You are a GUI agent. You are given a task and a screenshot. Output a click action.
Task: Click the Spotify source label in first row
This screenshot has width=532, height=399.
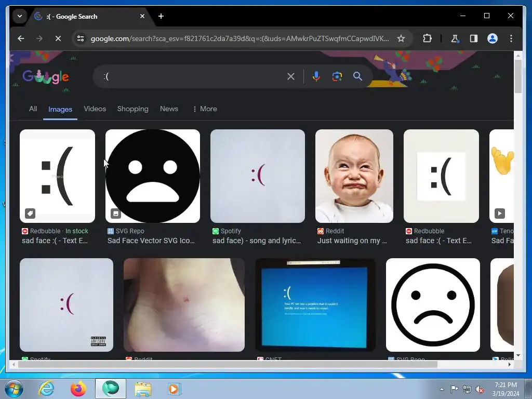(x=227, y=231)
